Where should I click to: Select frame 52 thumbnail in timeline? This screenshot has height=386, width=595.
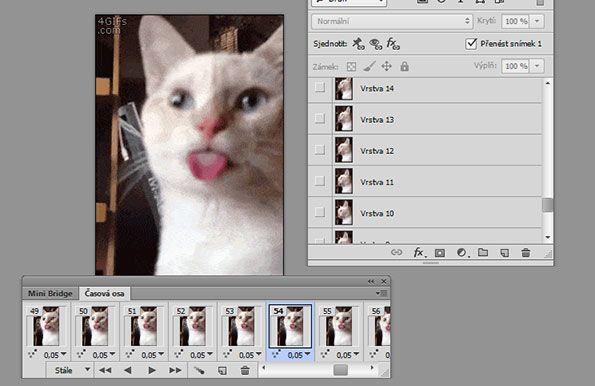click(x=192, y=326)
